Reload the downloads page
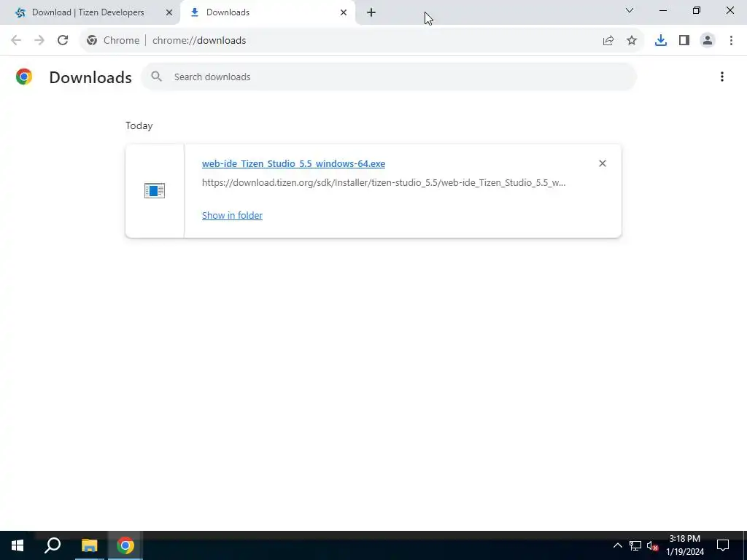 click(x=63, y=41)
